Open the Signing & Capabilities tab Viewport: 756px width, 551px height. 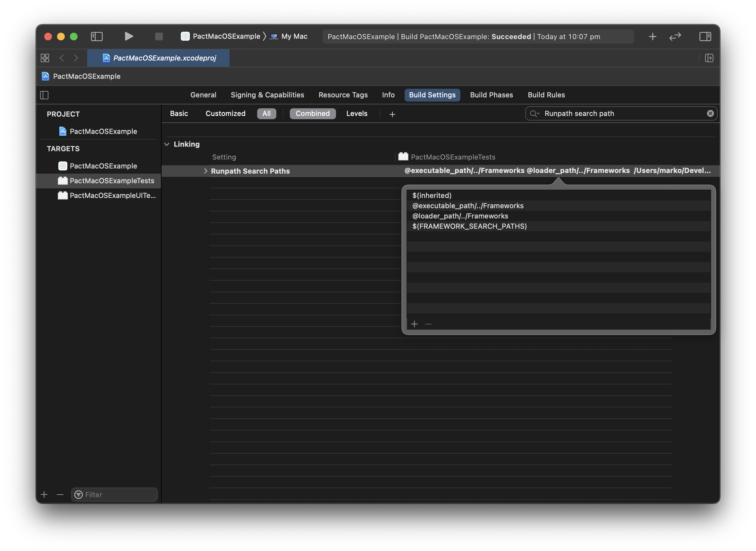[x=267, y=95]
